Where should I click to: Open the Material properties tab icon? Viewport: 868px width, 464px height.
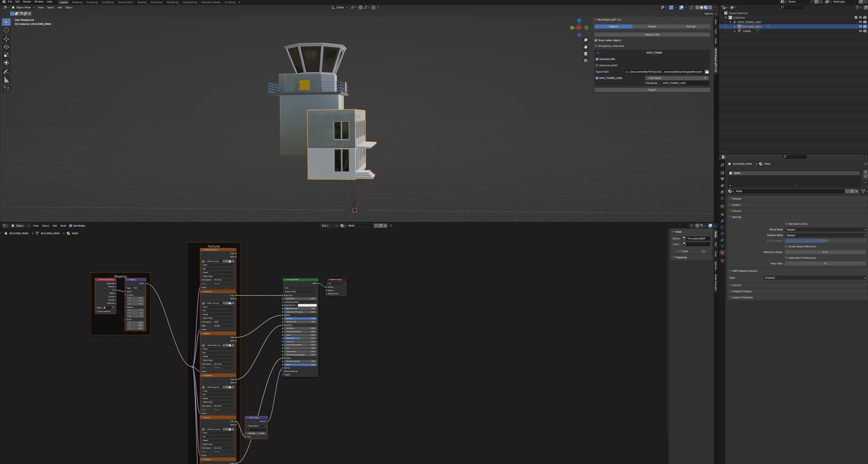point(722,253)
